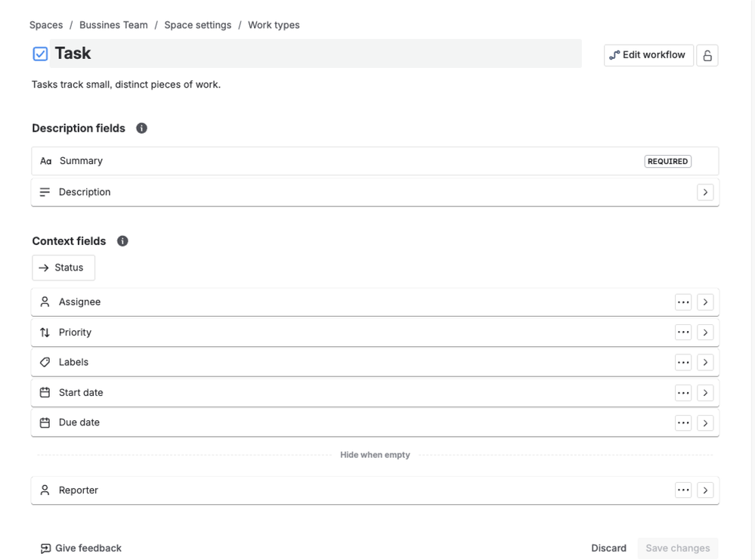Image resolution: width=755 pixels, height=560 pixels.
Task: Click the Give feedback speech bubble icon
Action: click(46, 548)
